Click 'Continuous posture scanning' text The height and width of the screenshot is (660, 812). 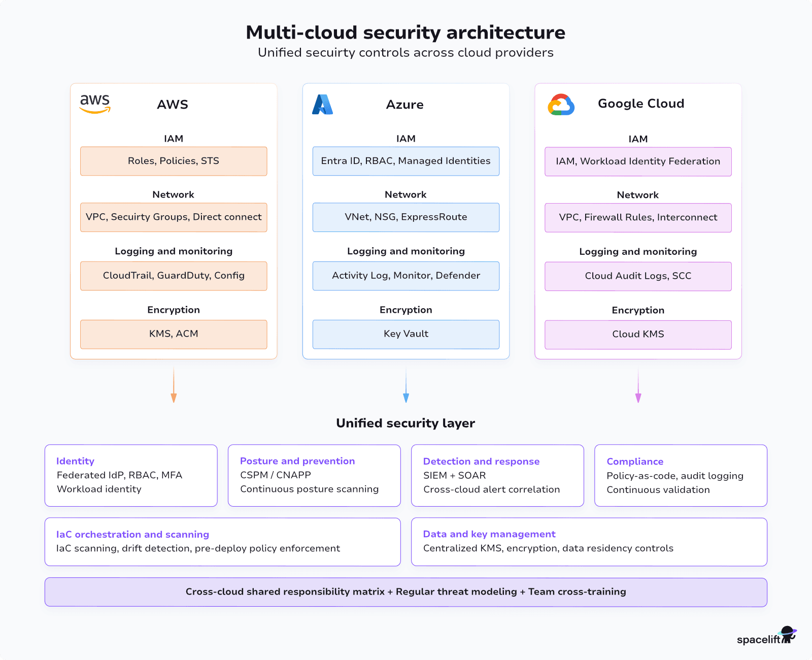click(310, 489)
